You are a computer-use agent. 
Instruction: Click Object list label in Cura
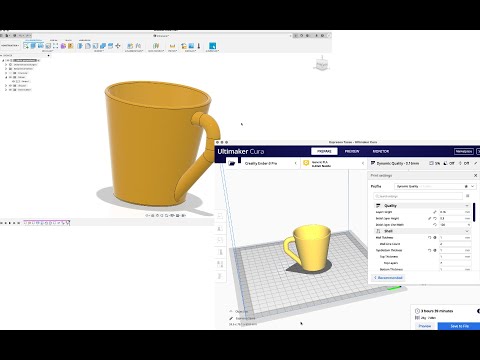click(x=242, y=311)
